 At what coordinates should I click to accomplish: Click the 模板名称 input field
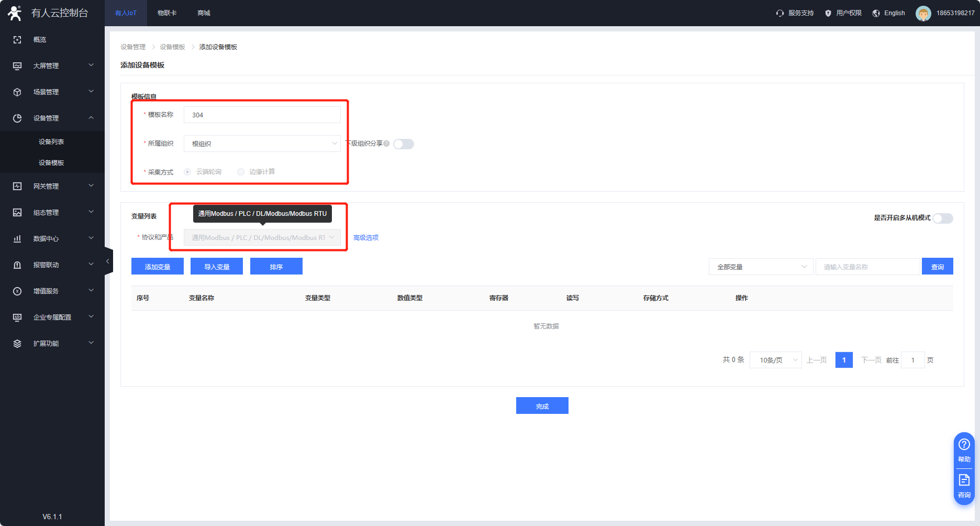262,115
